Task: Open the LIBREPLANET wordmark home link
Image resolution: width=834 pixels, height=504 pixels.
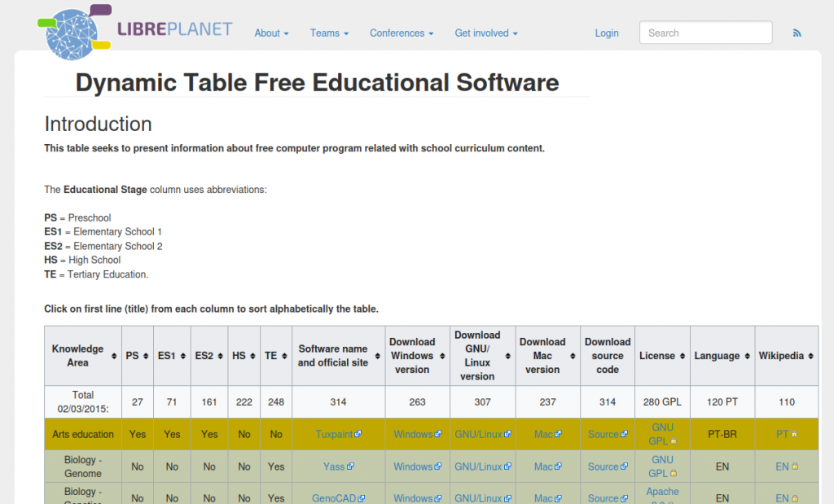Action: click(x=175, y=29)
